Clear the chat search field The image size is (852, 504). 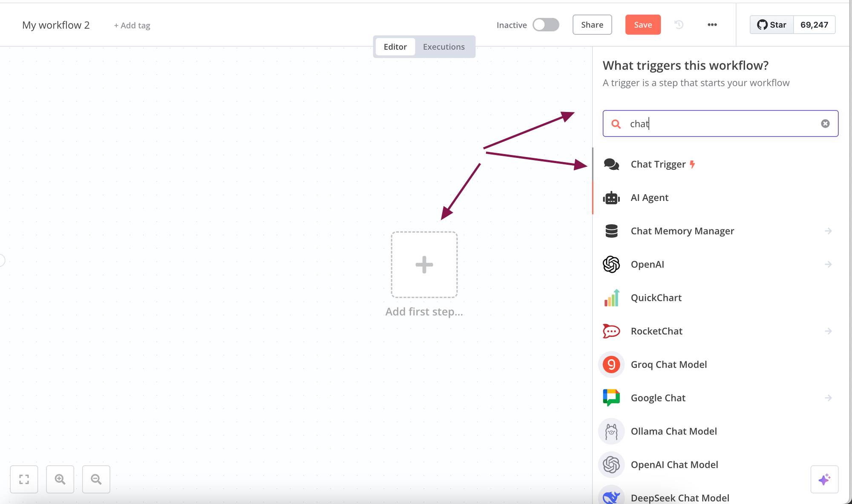[825, 123]
